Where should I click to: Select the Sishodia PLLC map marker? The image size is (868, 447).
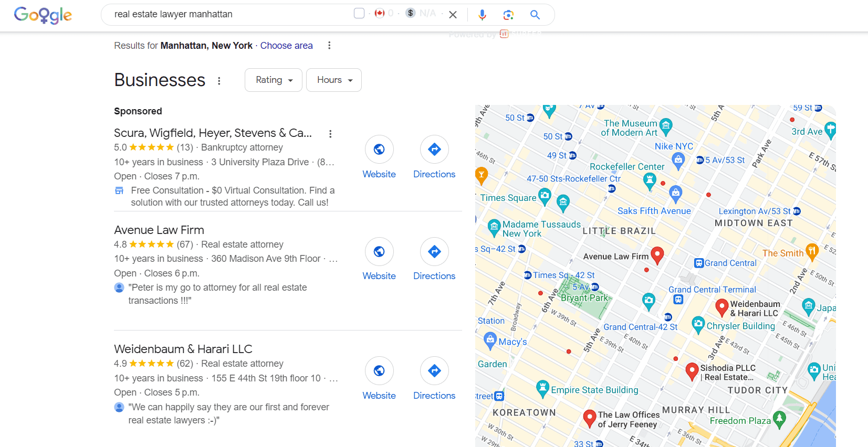tap(692, 370)
